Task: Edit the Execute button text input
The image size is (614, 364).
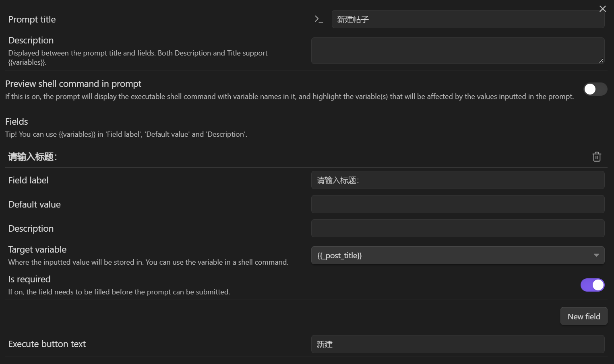Action: coord(457,344)
